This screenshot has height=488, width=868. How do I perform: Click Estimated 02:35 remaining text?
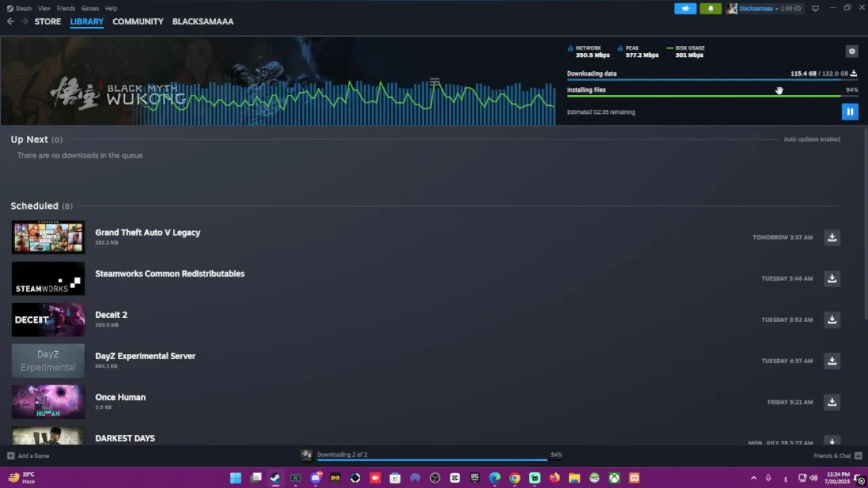click(601, 113)
